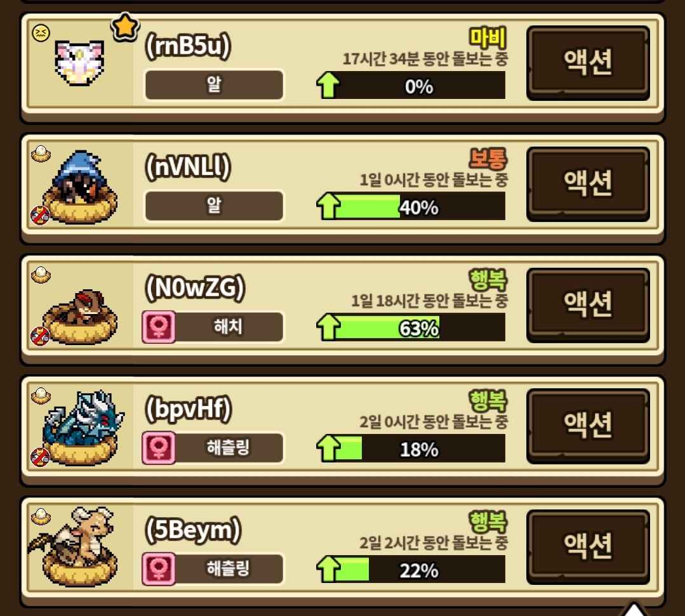The image size is (685, 616).
Task: Tap the female gender icon on N0wZG
Action: [159, 327]
